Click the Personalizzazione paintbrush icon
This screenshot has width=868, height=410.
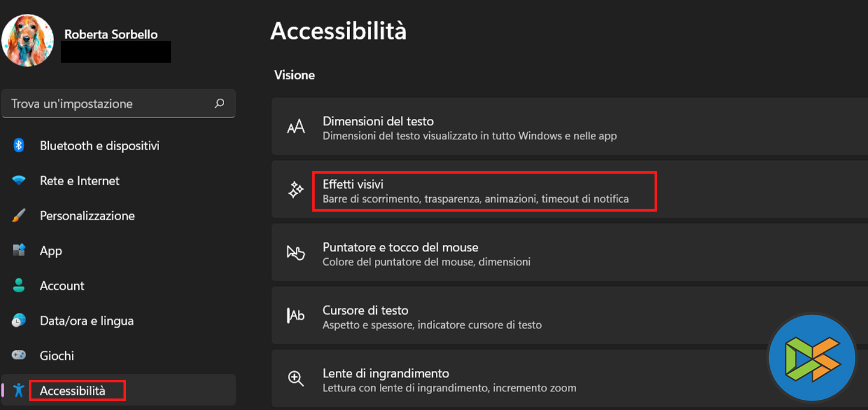click(x=19, y=215)
